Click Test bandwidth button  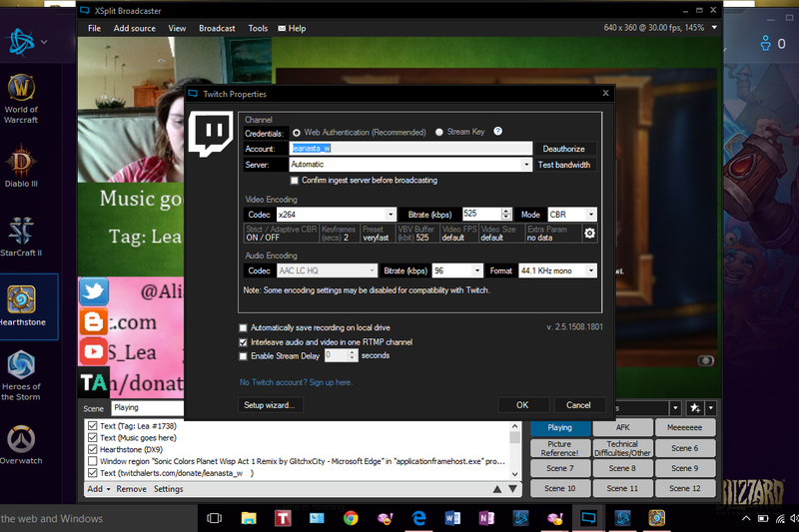(563, 165)
